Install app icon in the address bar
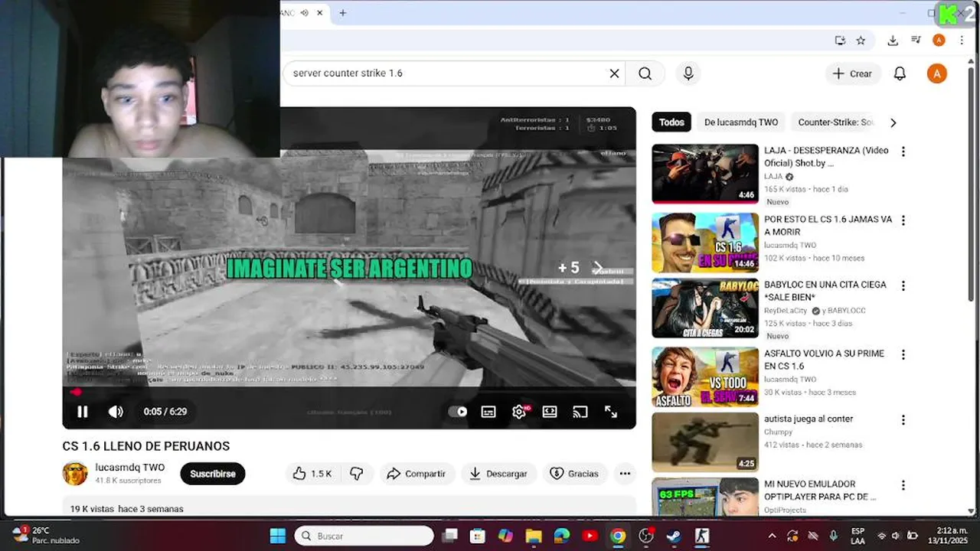Image resolution: width=980 pixels, height=551 pixels. pyautogui.click(x=840, y=41)
